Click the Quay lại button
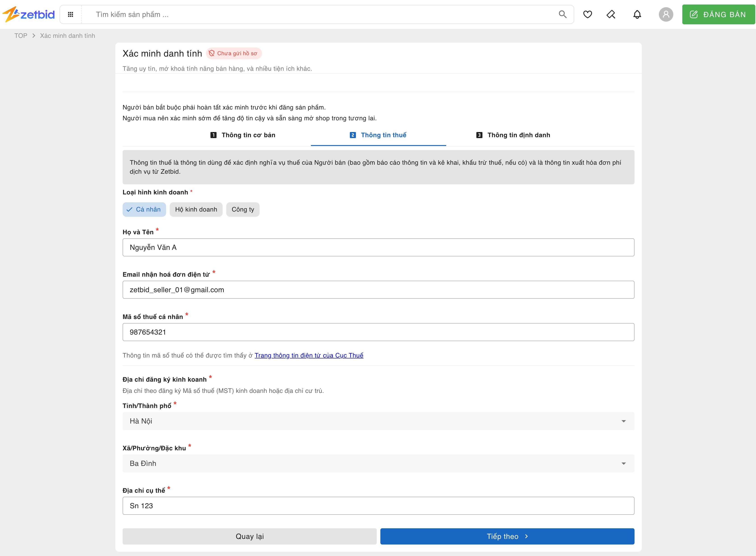 [249, 536]
